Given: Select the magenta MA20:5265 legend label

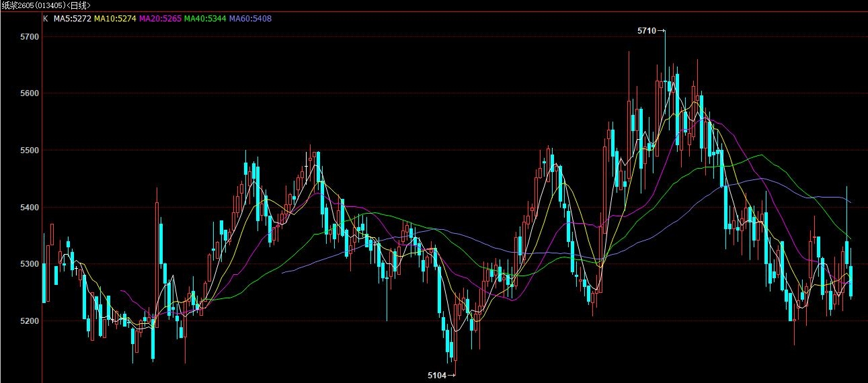Looking at the screenshot, I should 159,18.
